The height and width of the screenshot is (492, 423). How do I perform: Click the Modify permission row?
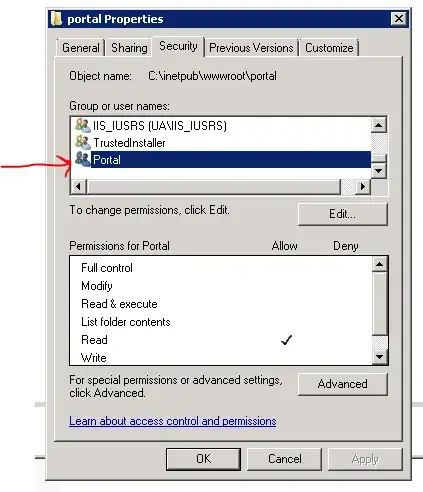[x=221, y=286]
